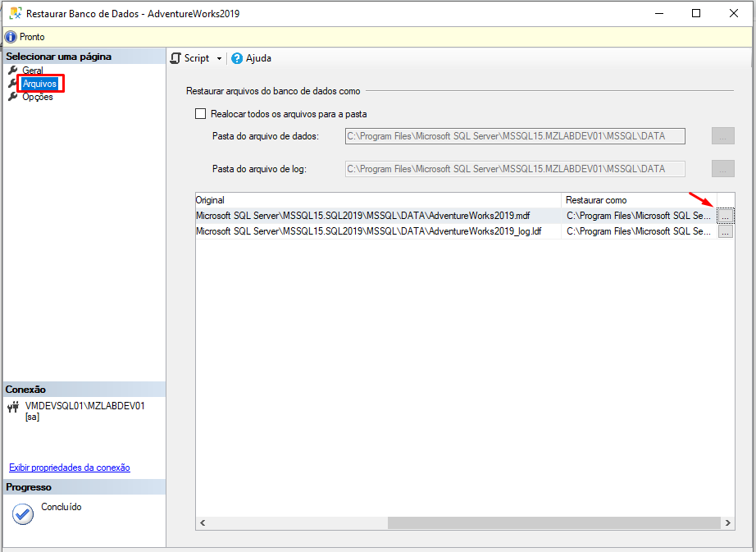Screen dimensions: 756x552
Task: Browse restore path for AdventureWorks2019_log.ldf
Action: point(725,232)
